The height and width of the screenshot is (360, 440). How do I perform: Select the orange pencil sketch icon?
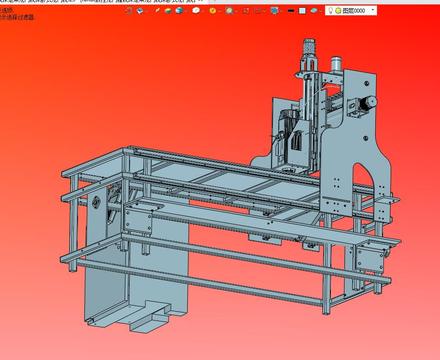[157, 10]
